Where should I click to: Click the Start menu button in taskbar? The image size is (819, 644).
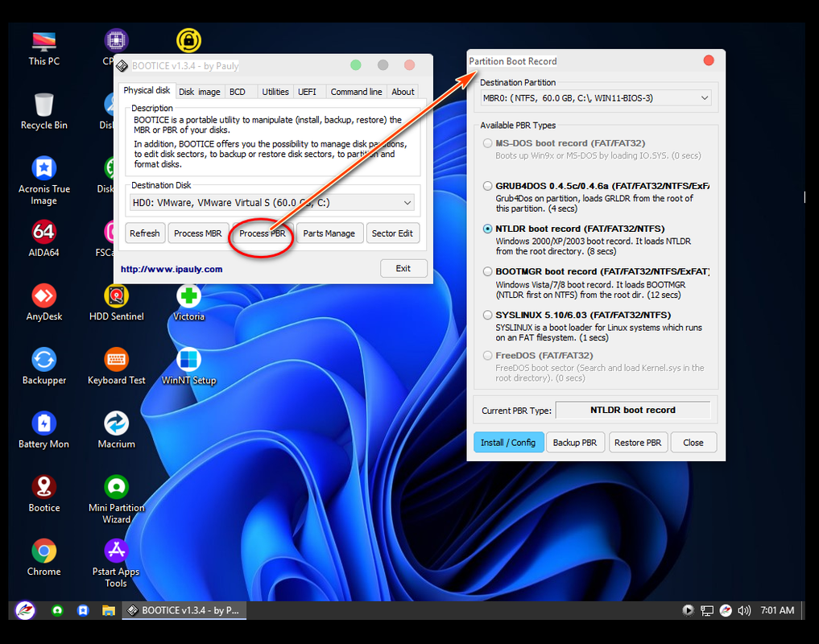pos(25,610)
